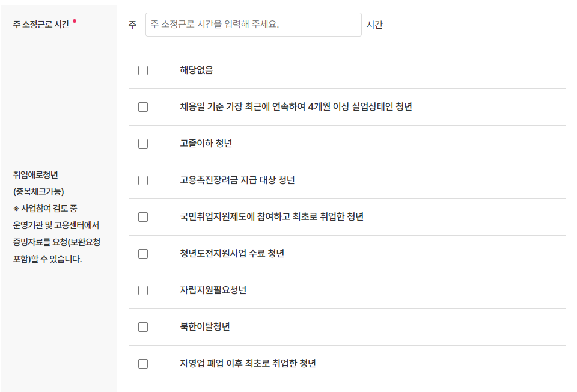Check the 청년도전지원사업 수료 청년 box

(x=142, y=254)
